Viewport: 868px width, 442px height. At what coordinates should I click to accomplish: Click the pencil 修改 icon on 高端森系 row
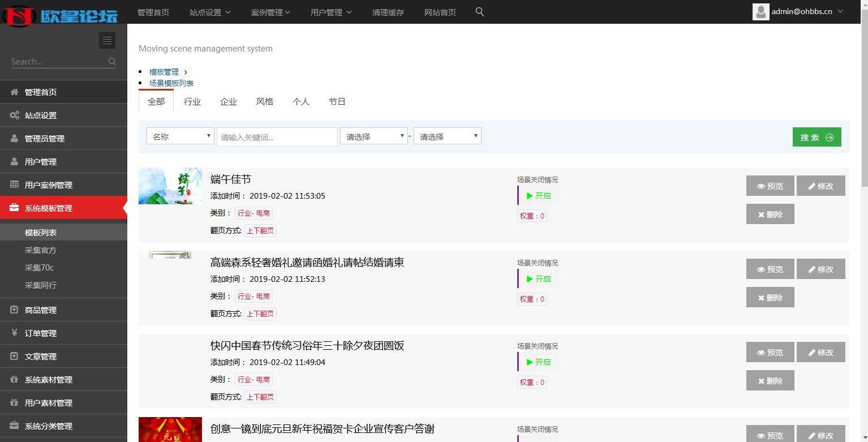(x=812, y=269)
